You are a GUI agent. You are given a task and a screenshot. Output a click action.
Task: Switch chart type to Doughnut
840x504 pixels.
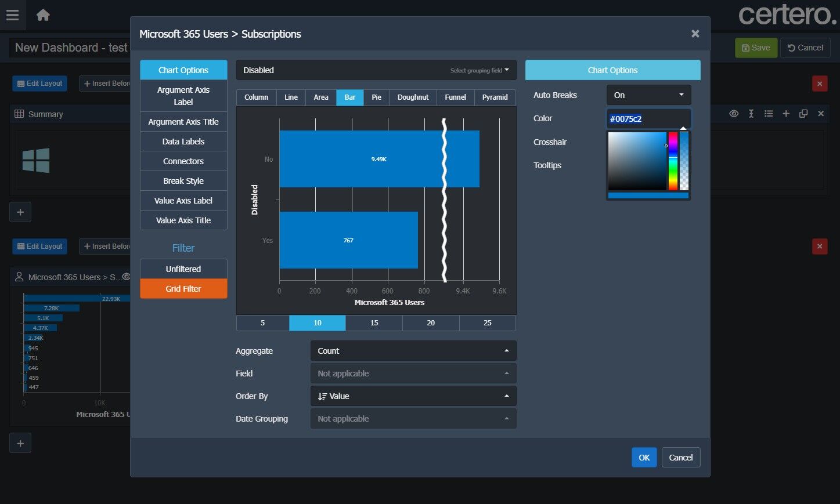(x=413, y=97)
